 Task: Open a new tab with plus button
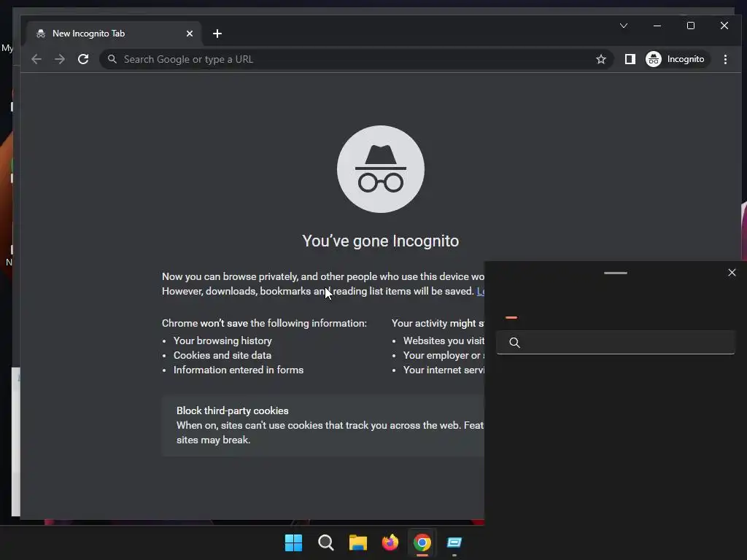click(217, 34)
